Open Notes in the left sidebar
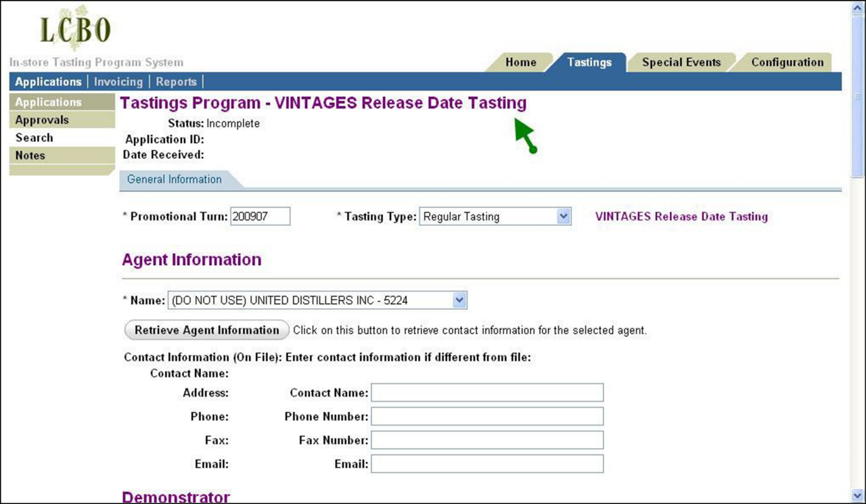866x504 pixels. (x=30, y=155)
